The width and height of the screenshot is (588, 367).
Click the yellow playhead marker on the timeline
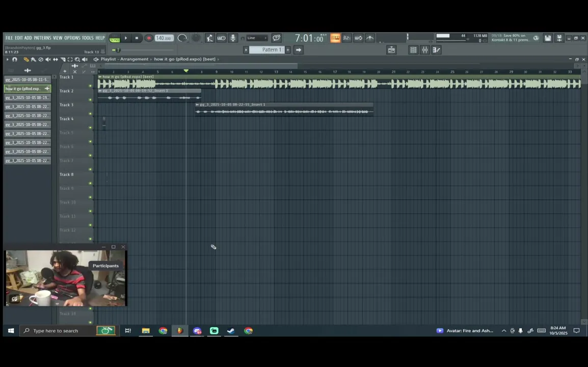coord(186,71)
